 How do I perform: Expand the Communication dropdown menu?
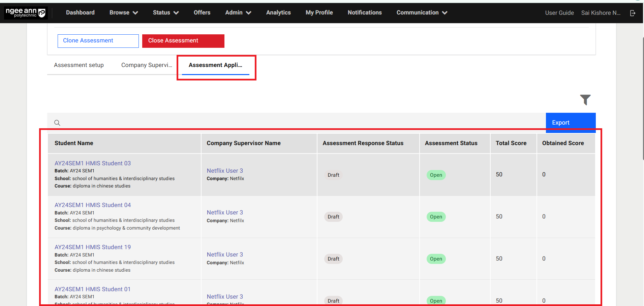(x=422, y=13)
